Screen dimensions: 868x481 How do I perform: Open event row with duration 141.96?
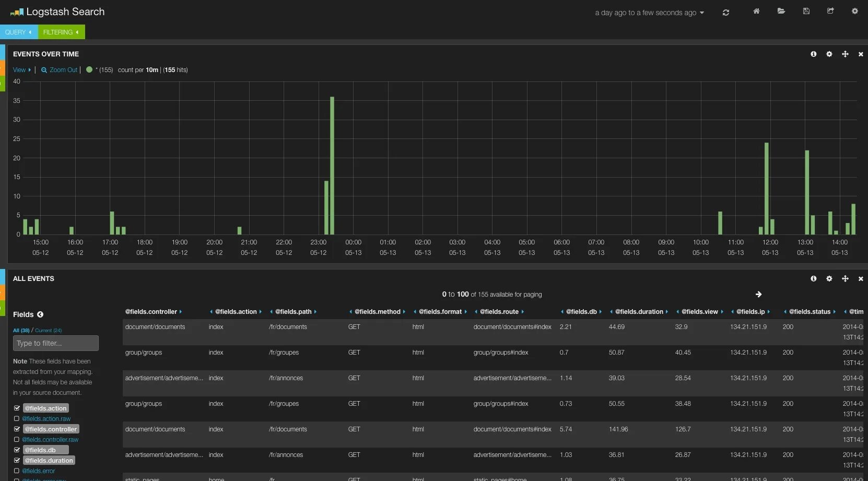coord(494,435)
